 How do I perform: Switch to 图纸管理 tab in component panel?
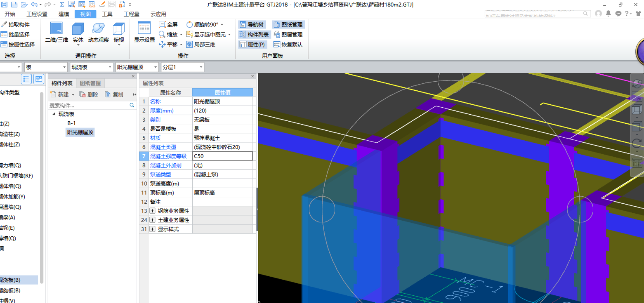point(90,83)
